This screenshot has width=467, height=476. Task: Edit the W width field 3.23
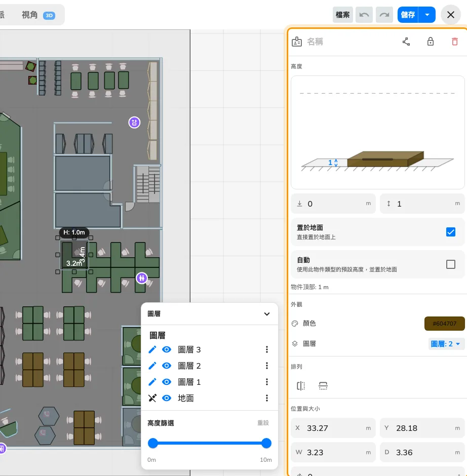point(333,452)
